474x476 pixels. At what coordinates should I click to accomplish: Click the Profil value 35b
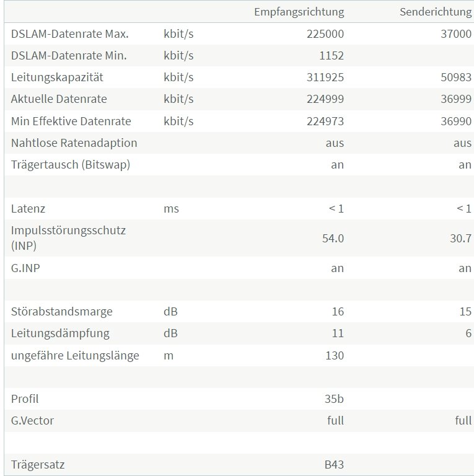coord(334,399)
